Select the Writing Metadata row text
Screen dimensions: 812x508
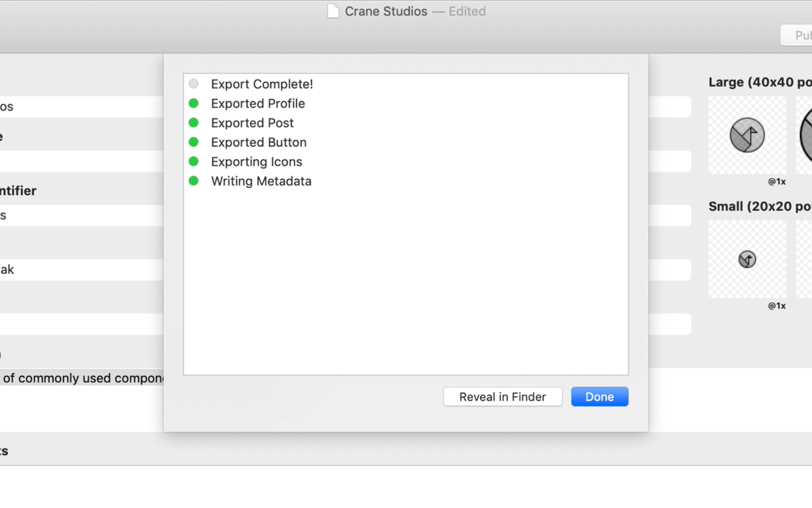261,181
